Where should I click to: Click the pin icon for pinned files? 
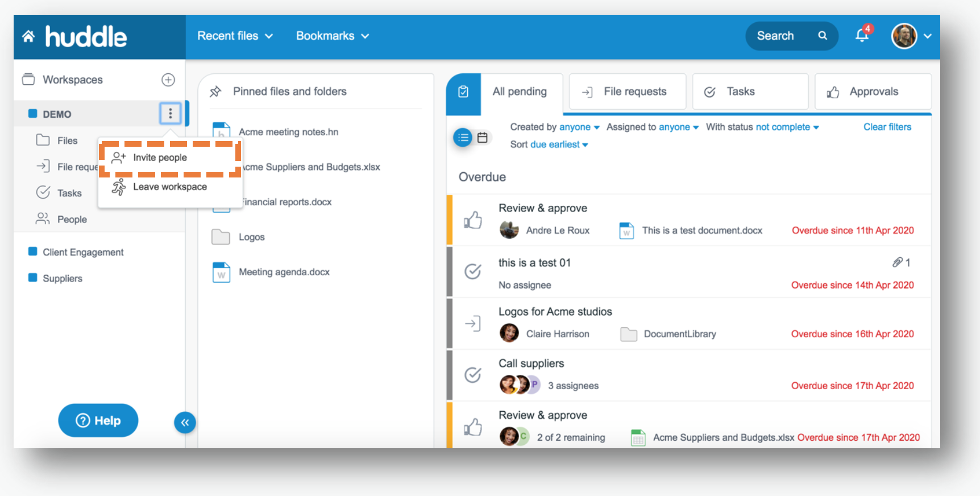[215, 92]
